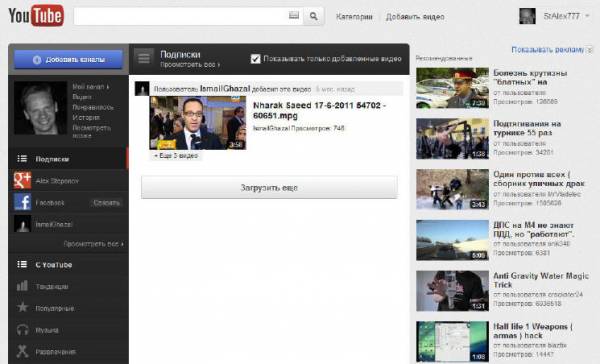The image size is (600, 364).
Task: Click the Развлечения icon in sidebar
Action: [23, 351]
